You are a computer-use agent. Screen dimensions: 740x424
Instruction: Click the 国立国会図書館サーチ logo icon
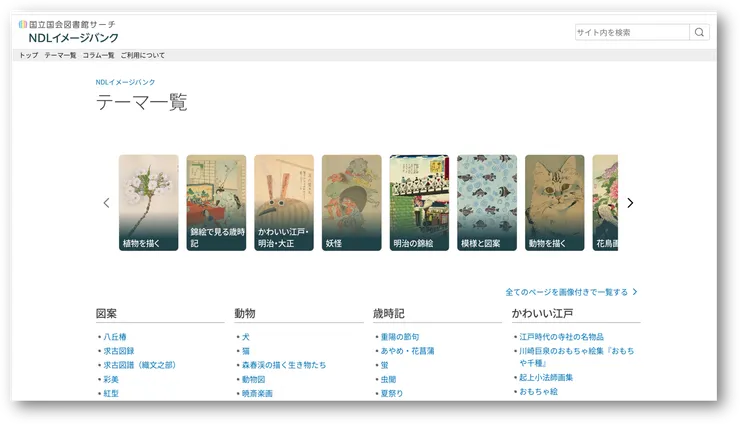tap(23, 24)
